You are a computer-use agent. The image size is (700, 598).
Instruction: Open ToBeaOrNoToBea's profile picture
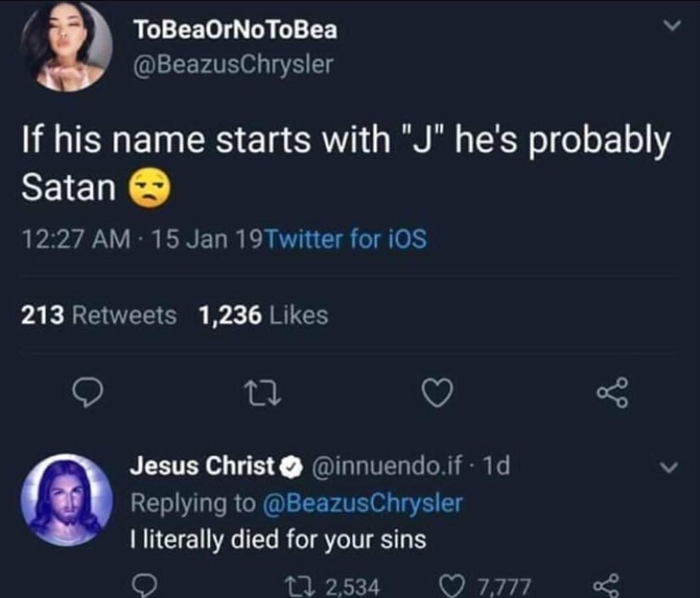67,46
